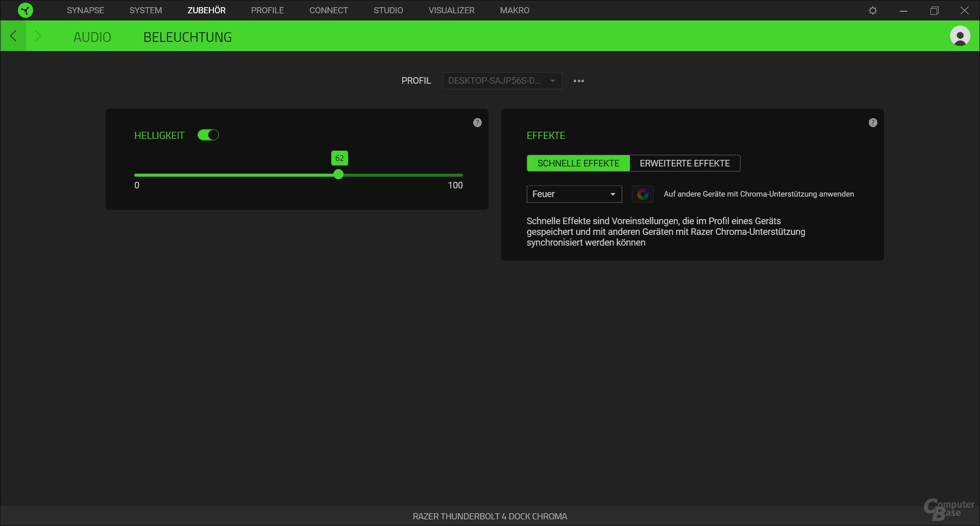Select Schnelle Effekte button

[578, 163]
